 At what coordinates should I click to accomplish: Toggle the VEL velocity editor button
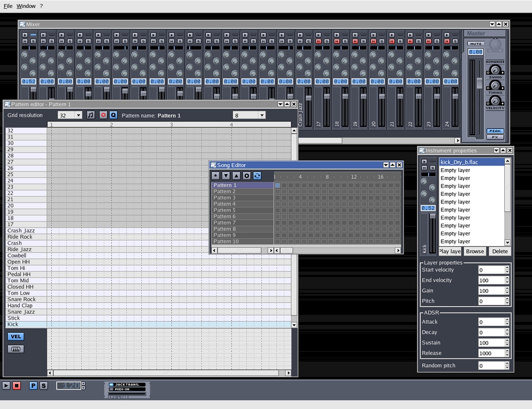point(16,337)
